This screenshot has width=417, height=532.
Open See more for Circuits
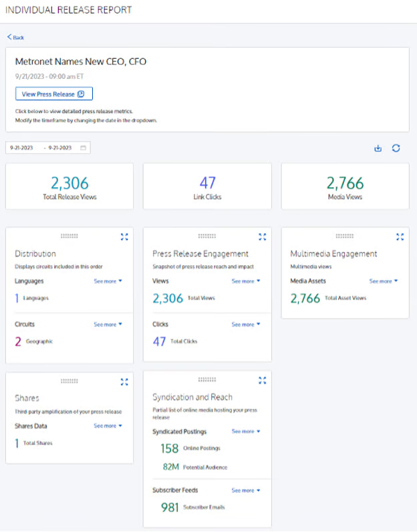[108, 325]
